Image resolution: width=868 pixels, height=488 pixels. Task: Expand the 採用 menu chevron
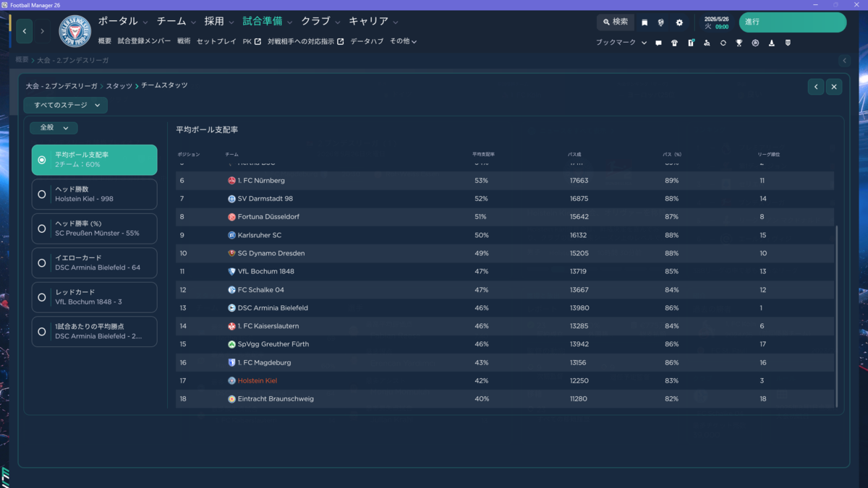[231, 22]
